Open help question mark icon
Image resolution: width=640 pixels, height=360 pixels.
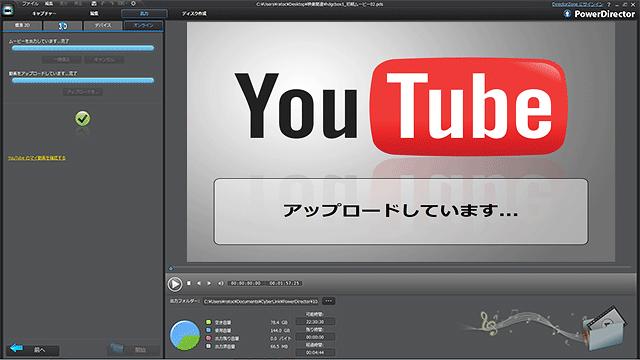pos(609,4)
